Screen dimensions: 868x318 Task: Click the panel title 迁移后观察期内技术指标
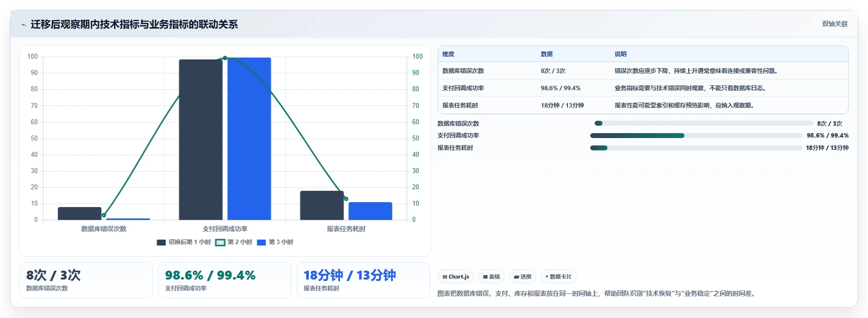[134, 25]
